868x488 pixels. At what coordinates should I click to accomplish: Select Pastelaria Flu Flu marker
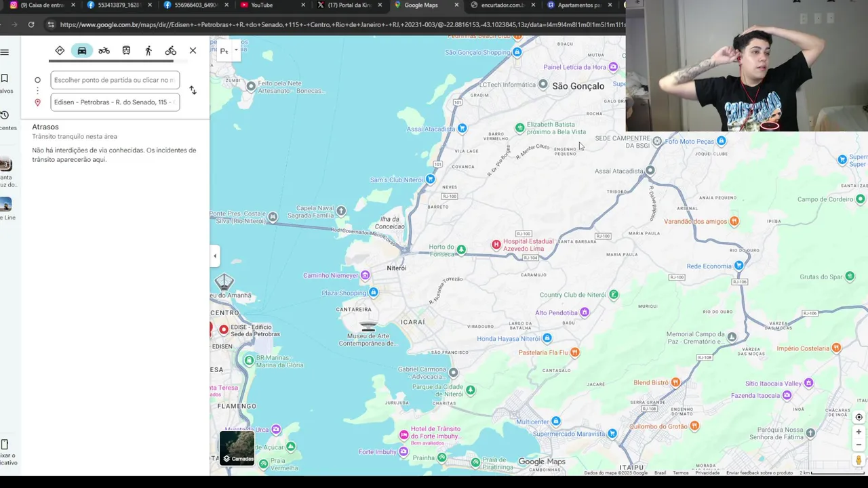coord(575,352)
